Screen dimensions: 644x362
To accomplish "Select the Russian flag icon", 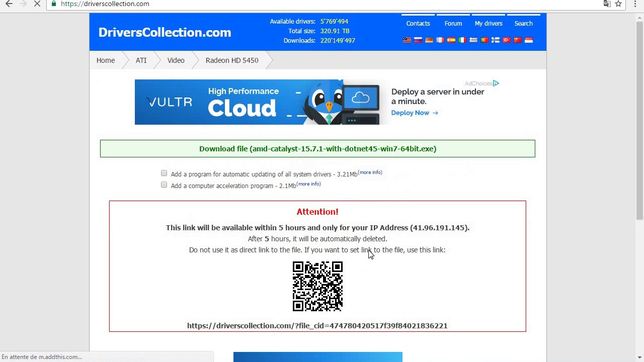I will pos(418,40).
